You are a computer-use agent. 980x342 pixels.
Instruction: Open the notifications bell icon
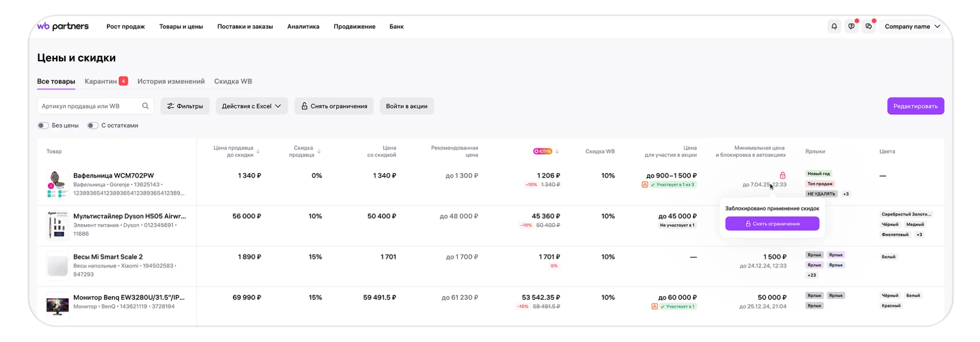pyautogui.click(x=834, y=26)
